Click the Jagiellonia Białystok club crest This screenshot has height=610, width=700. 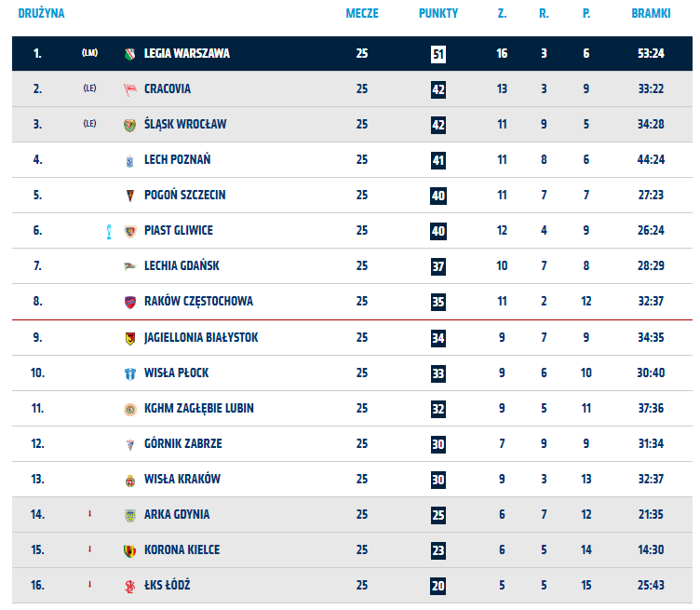pos(130,337)
